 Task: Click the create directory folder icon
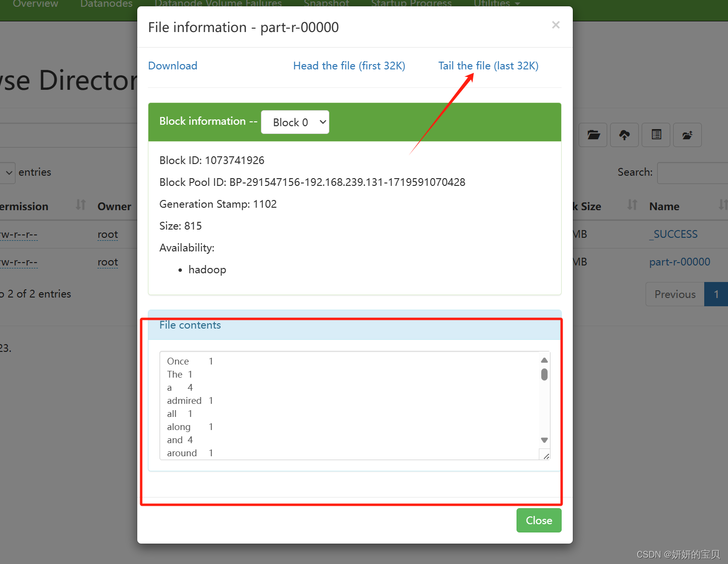tap(593, 135)
